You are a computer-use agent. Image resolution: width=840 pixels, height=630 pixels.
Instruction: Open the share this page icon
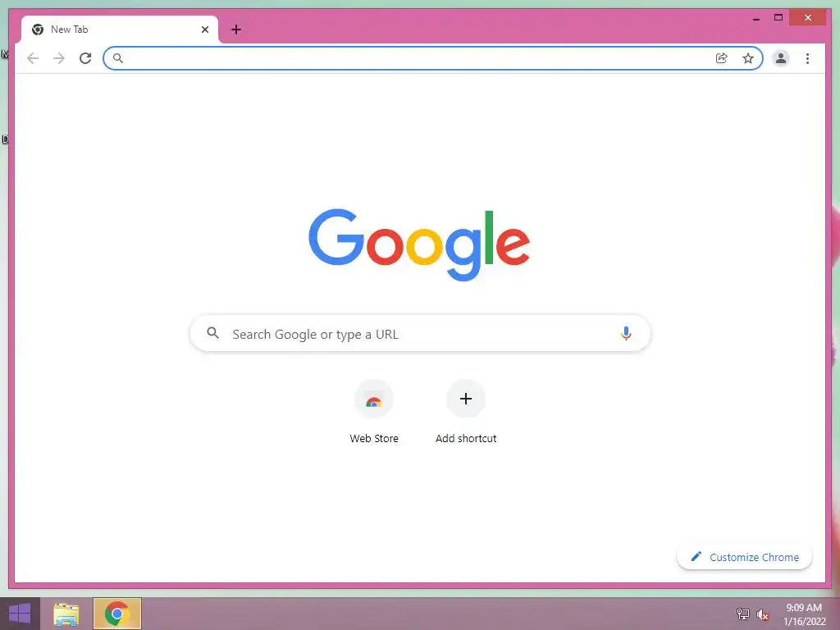[x=722, y=58]
